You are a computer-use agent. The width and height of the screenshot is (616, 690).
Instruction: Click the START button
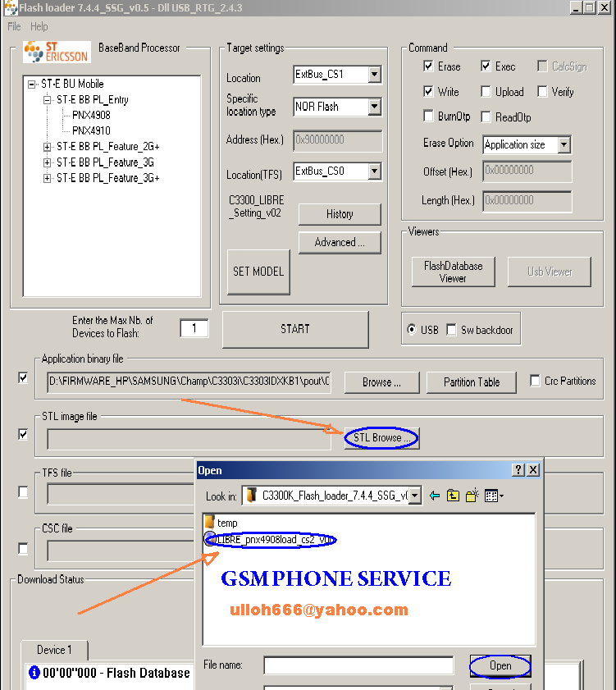coord(295,329)
